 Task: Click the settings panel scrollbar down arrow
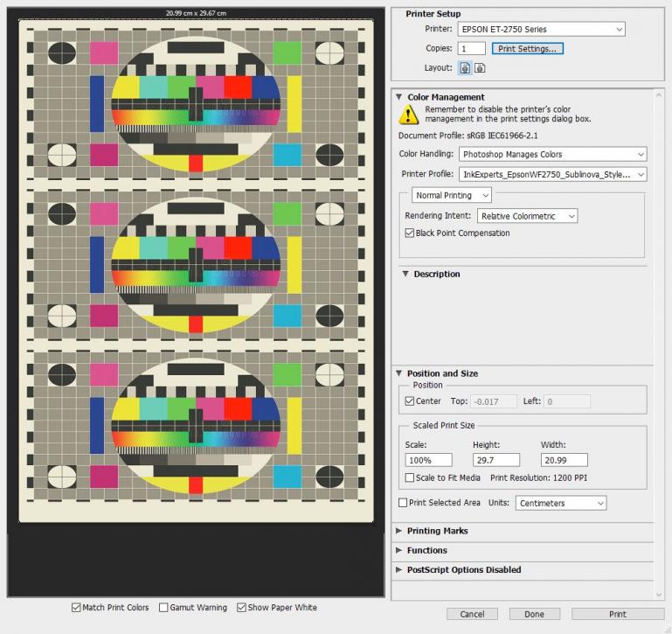click(x=659, y=594)
